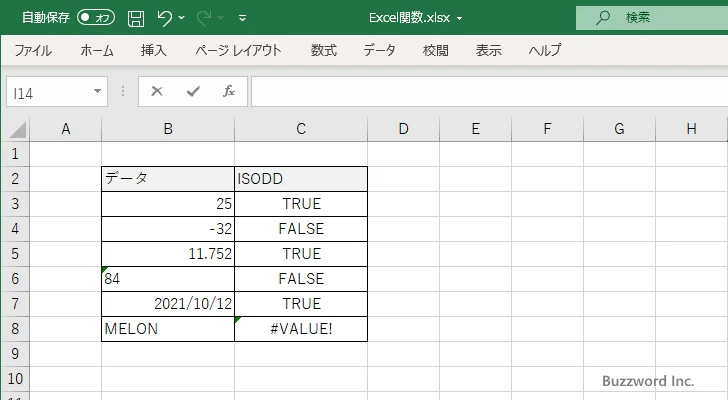Select the FALSE cell in row 6

click(x=301, y=279)
